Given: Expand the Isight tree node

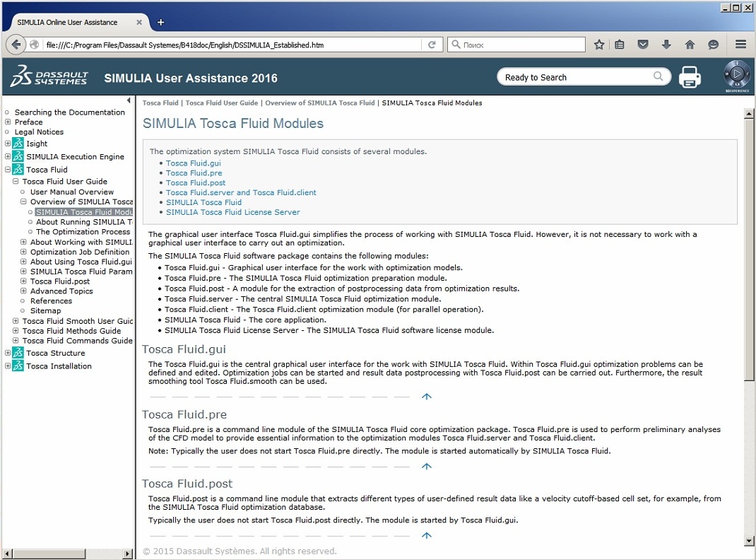Looking at the screenshot, I should [x=8, y=144].
